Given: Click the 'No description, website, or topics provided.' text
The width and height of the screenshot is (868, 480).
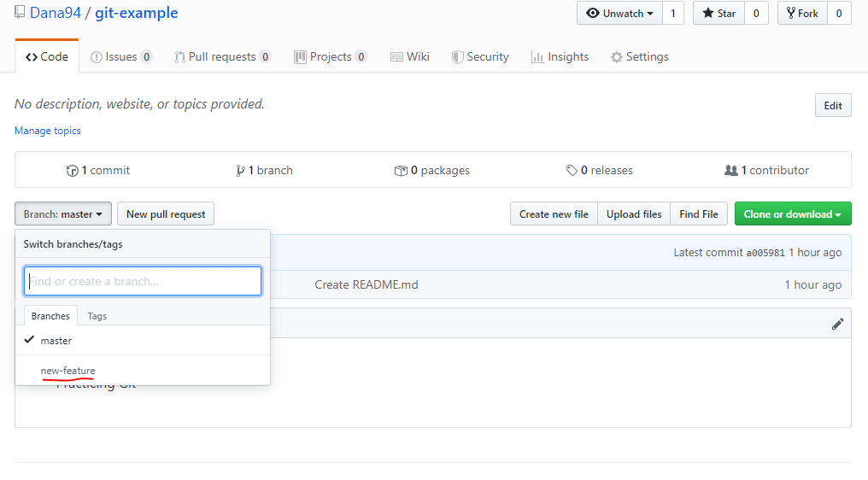Looking at the screenshot, I should [139, 104].
